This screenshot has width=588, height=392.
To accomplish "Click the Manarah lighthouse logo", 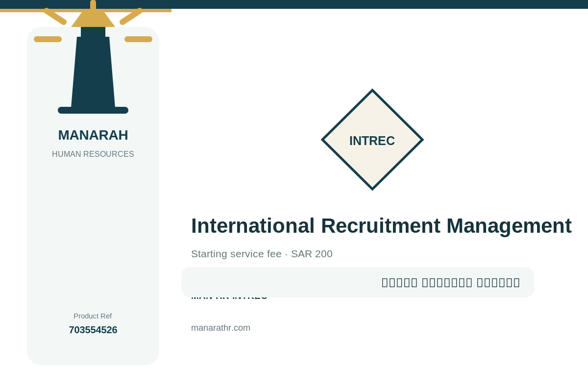I will [x=93, y=57].
